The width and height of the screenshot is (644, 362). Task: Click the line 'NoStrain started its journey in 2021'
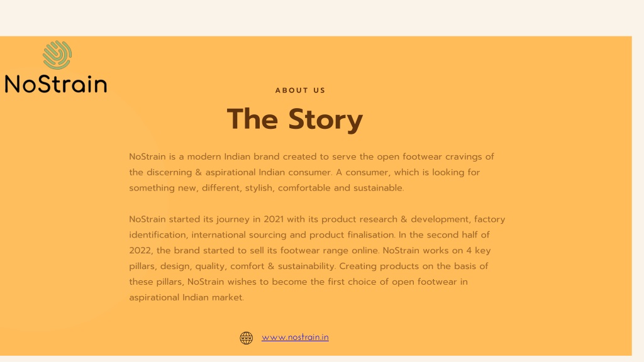pyautogui.click(x=317, y=219)
